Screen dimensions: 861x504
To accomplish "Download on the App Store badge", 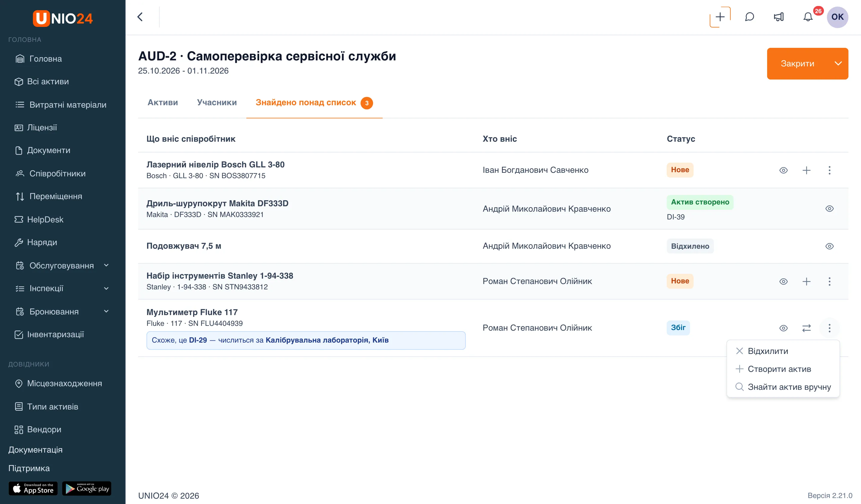I will tap(33, 488).
